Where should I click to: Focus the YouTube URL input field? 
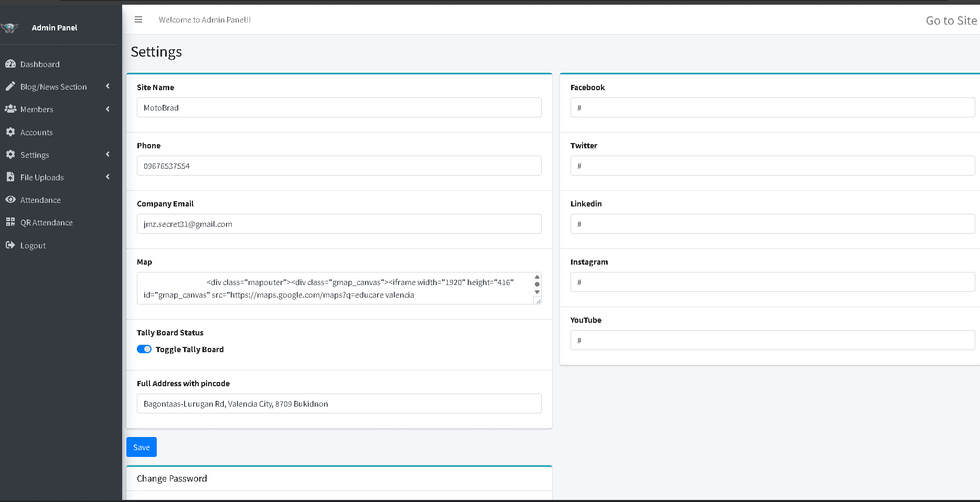coord(773,340)
